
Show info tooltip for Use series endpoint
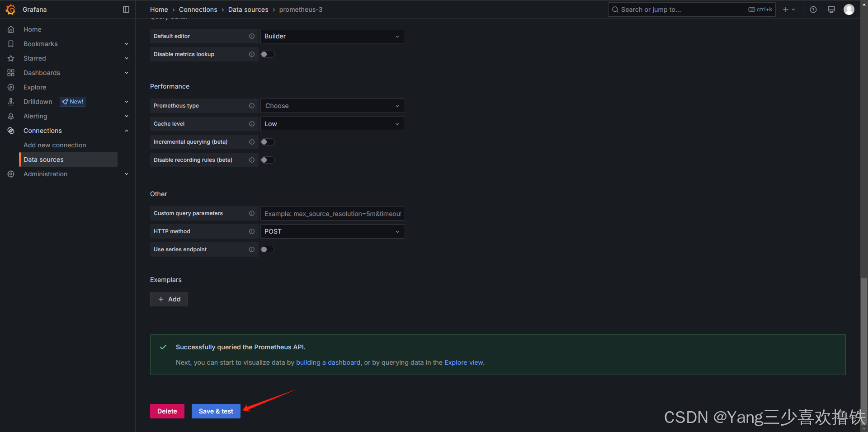coord(252,249)
